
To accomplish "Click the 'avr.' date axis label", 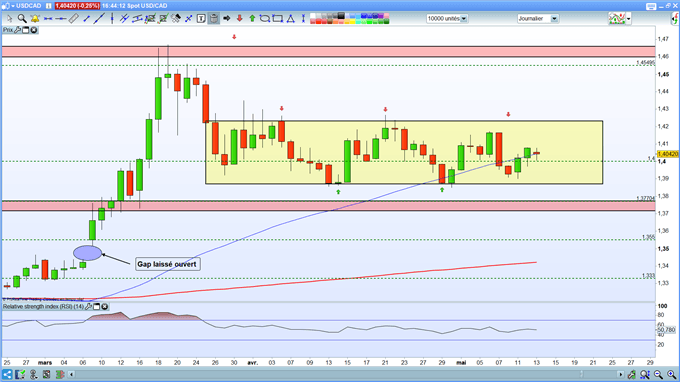I will 252,362.
